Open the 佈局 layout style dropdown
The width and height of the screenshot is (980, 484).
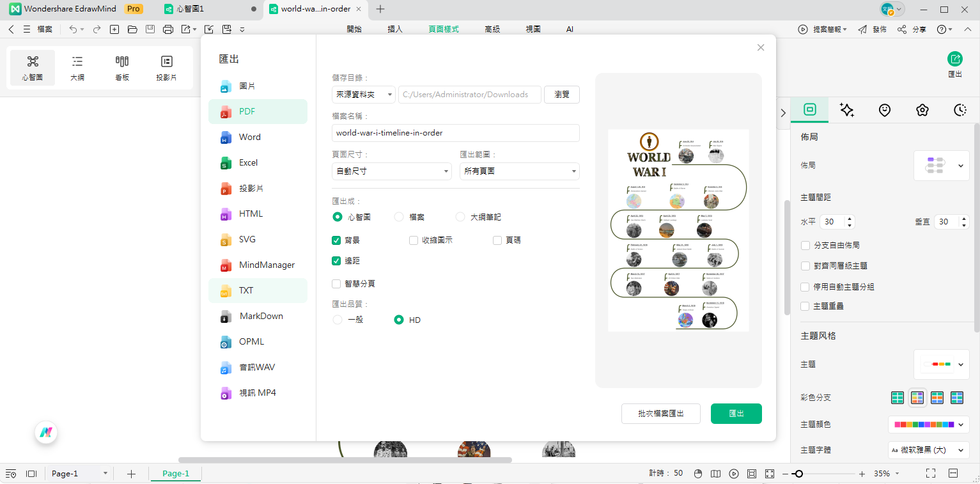pos(941,165)
